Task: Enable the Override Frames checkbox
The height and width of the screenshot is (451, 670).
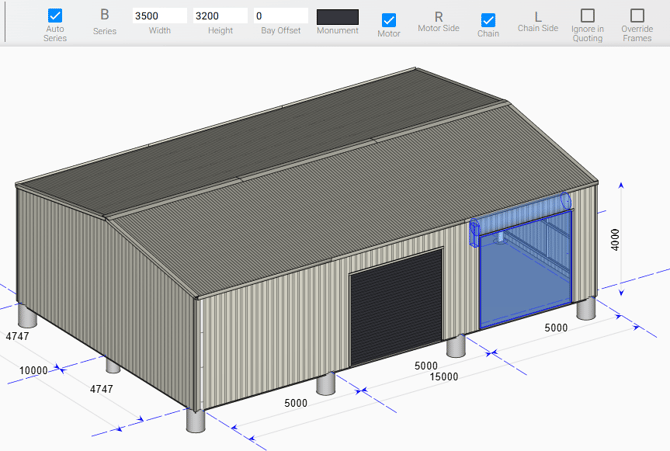Action: [637, 16]
